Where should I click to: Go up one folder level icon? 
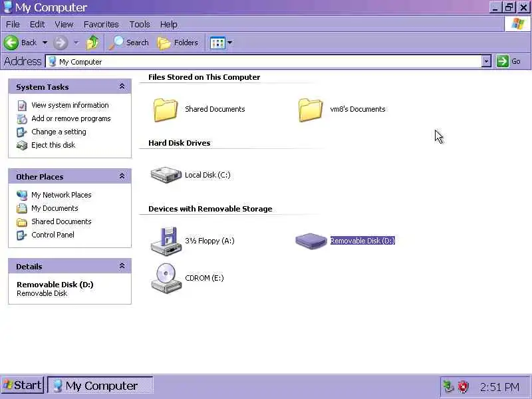point(92,43)
